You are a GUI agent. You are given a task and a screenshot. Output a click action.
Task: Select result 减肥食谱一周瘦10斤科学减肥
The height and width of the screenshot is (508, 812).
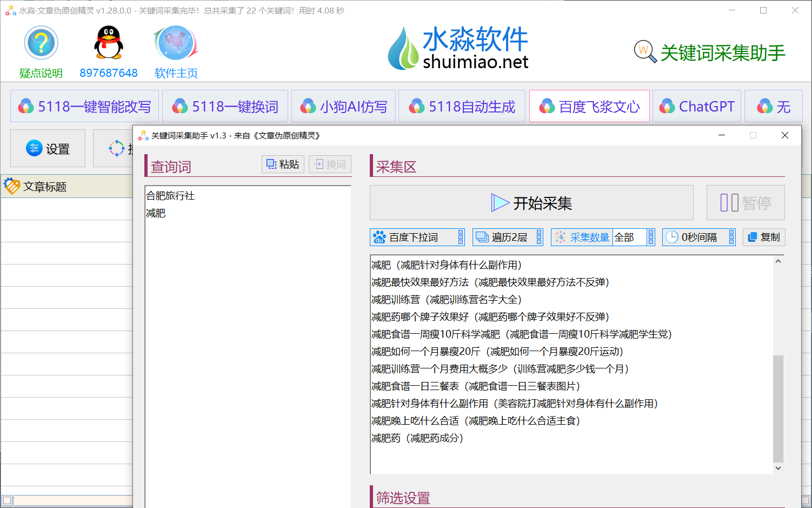click(x=522, y=334)
